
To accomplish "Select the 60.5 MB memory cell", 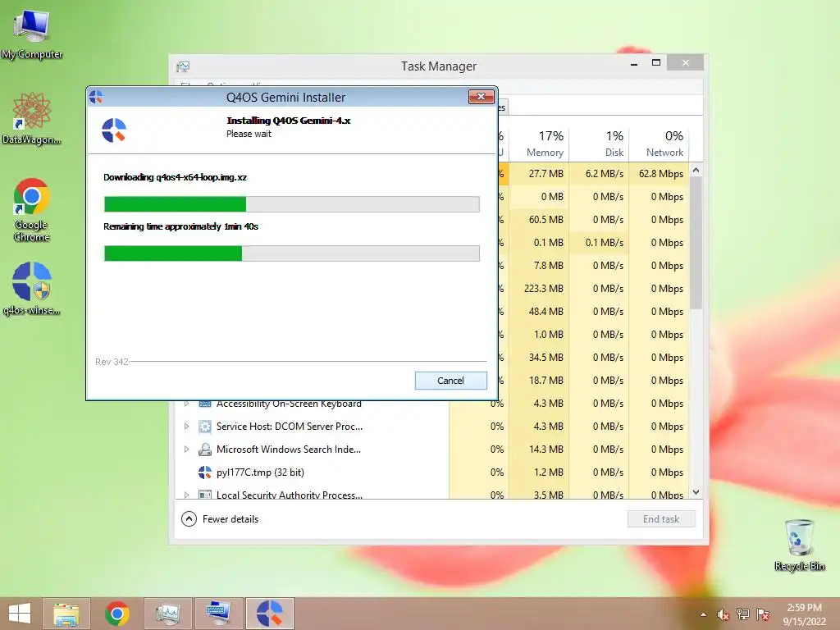I will pos(539,220).
